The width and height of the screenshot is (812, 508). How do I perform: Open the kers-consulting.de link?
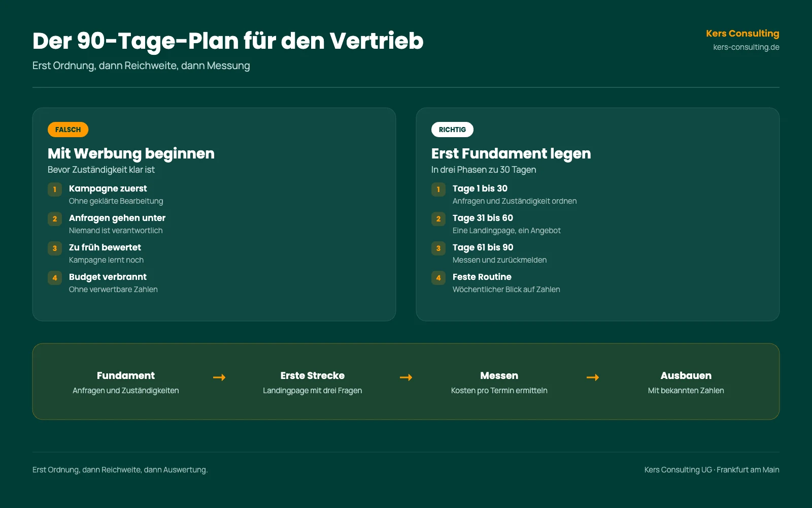746,47
